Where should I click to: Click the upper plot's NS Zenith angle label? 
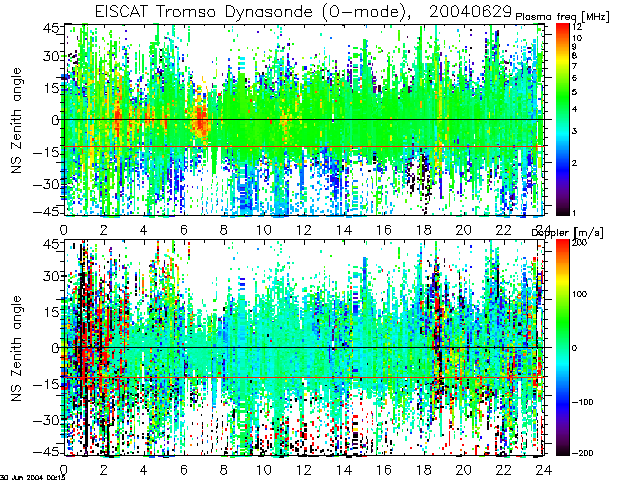coord(16,120)
